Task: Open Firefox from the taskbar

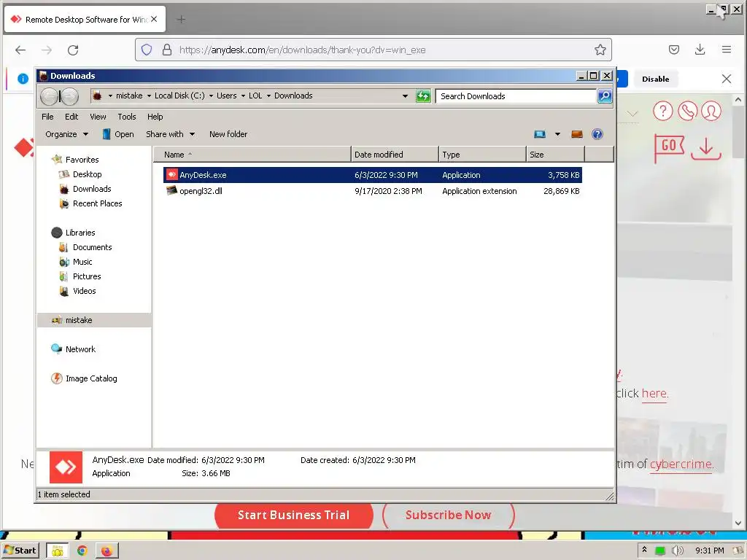Action: tap(107, 551)
